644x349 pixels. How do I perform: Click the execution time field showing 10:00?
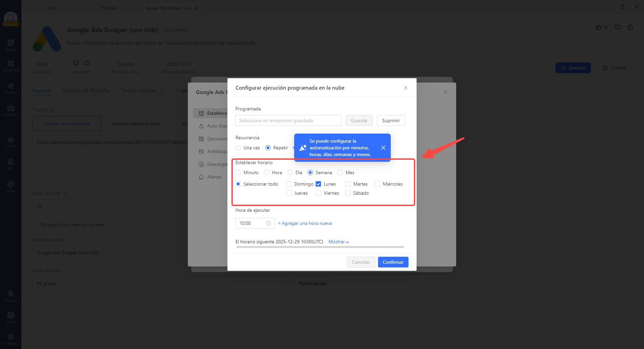point(252,223)
